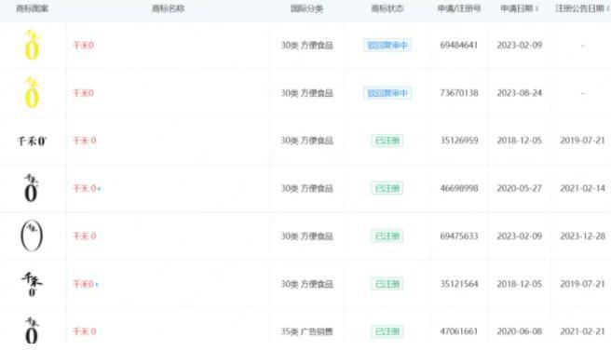Open yellow trademark image for 73670138
Viewport: 611px width, 364px height.
(x=32, y=93)
